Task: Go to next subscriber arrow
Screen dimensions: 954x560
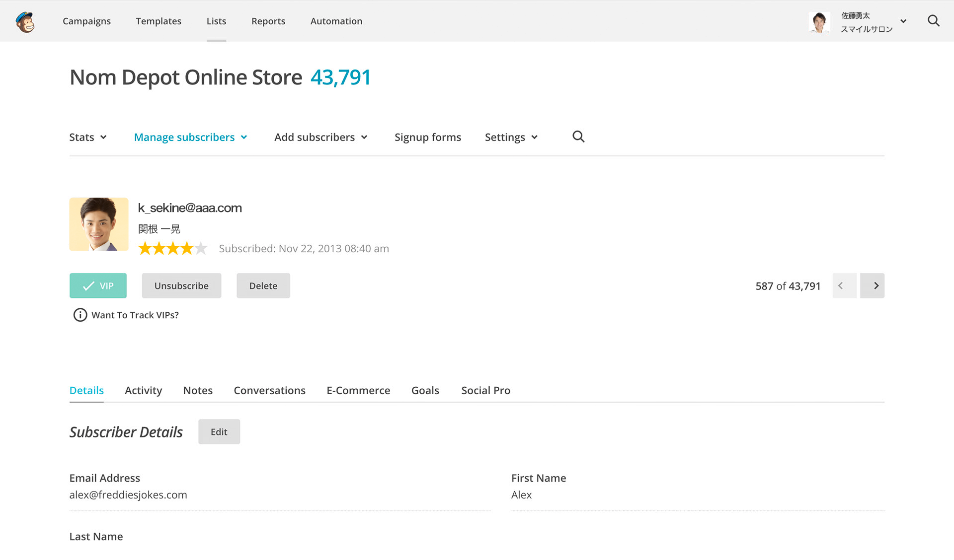Action: [872, 286]
